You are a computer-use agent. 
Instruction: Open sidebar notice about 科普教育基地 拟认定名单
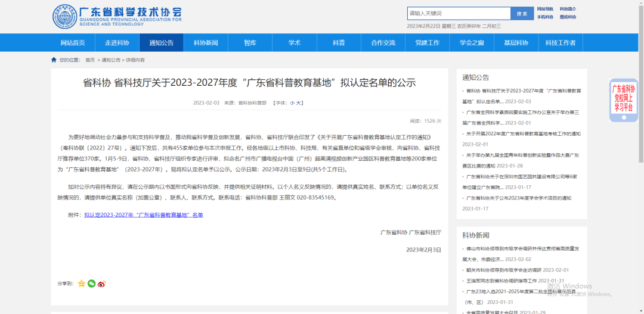(x=523, y=96)
